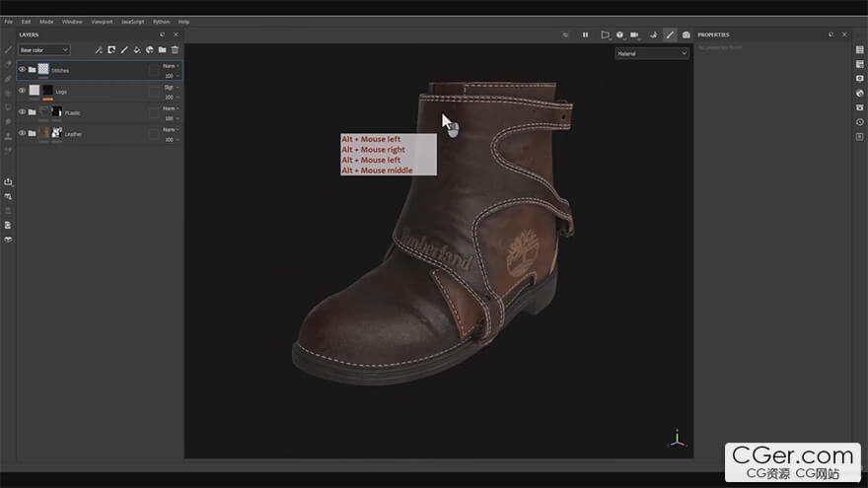Viewport: 868px width, 488px height.
Task: Add a new fill layer
Action: [137, 50]
